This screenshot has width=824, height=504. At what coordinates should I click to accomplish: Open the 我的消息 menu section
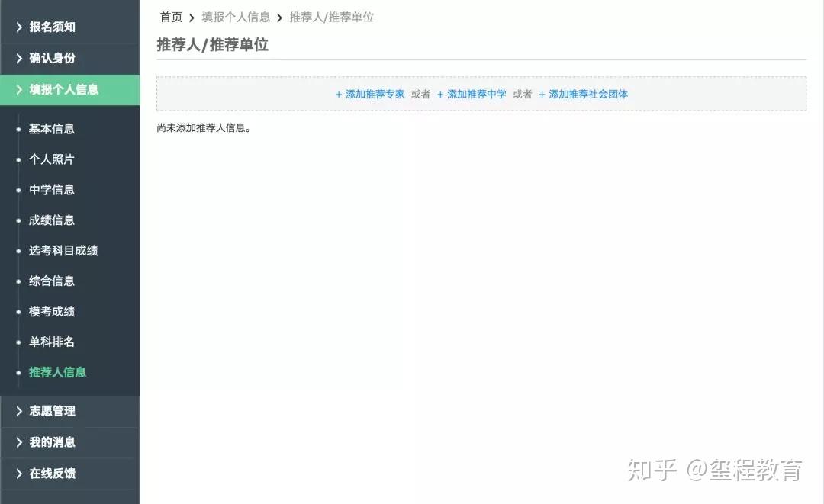click(69, 442)
